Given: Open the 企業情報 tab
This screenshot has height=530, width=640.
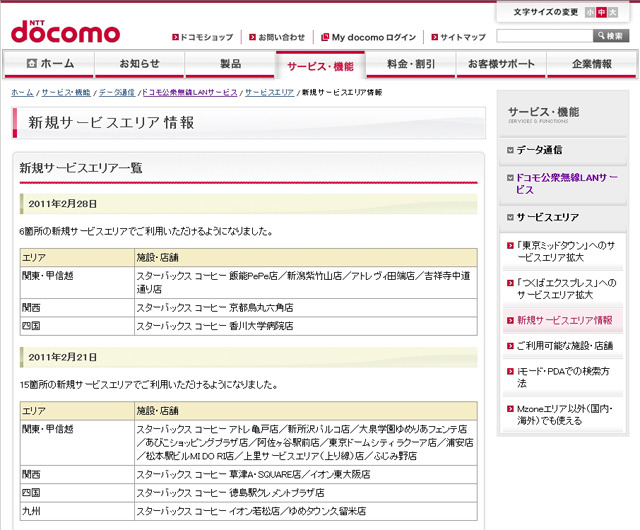Looking at the screenshot, I should click(x=592, y=64).
